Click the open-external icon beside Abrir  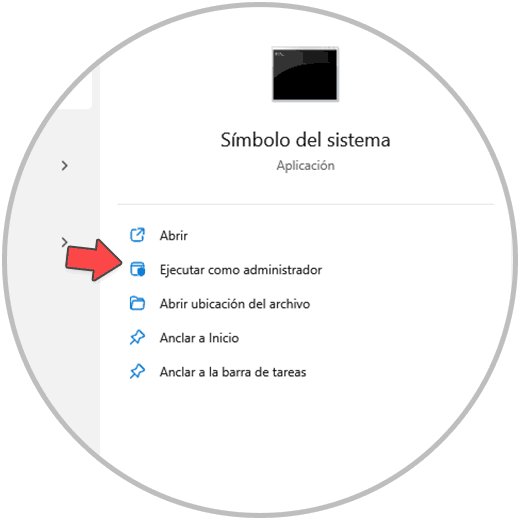click(137, 235)
